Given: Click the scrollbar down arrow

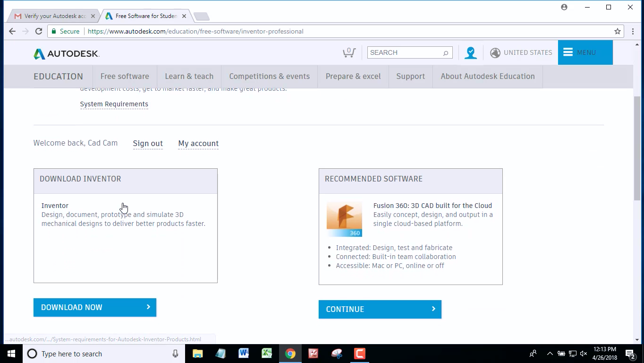Looking at the screenshot, I should click(637, 339).
